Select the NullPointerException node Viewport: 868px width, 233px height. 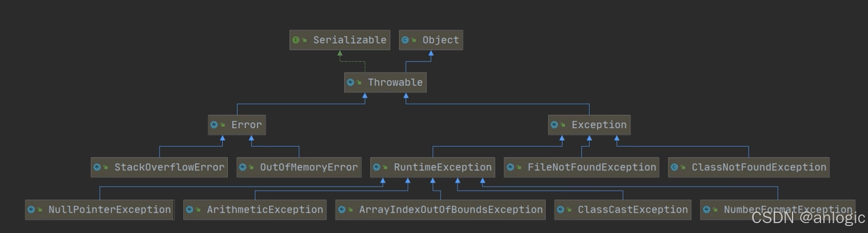click(x=100, y=209)
